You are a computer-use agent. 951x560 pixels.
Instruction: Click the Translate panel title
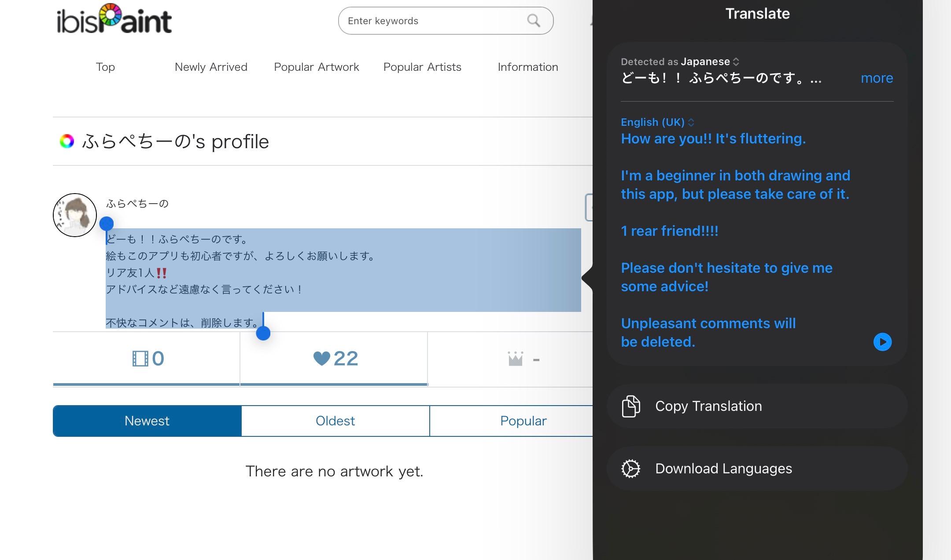(757, 14)
